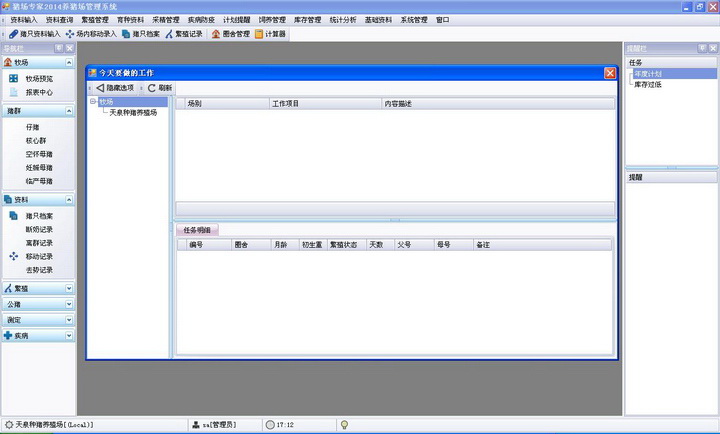Open 牧场预览 in the navigation sidebar
The image size is (720, 434).
click(x=40, y=78)
